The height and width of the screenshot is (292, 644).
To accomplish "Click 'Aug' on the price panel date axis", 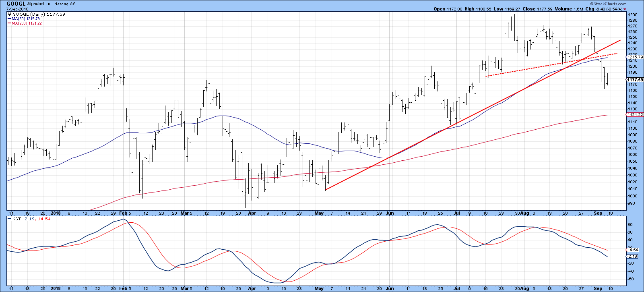I will (x=524, y=213).
